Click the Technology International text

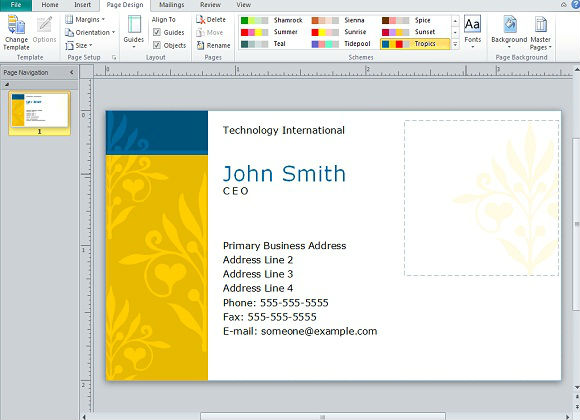284,131
